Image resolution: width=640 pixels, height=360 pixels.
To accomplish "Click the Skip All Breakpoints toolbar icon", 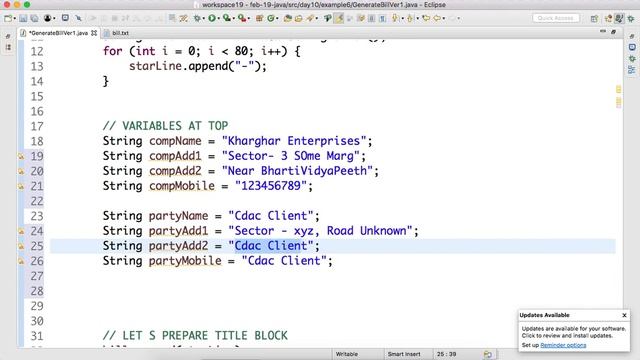I will (x=78, y=18).
